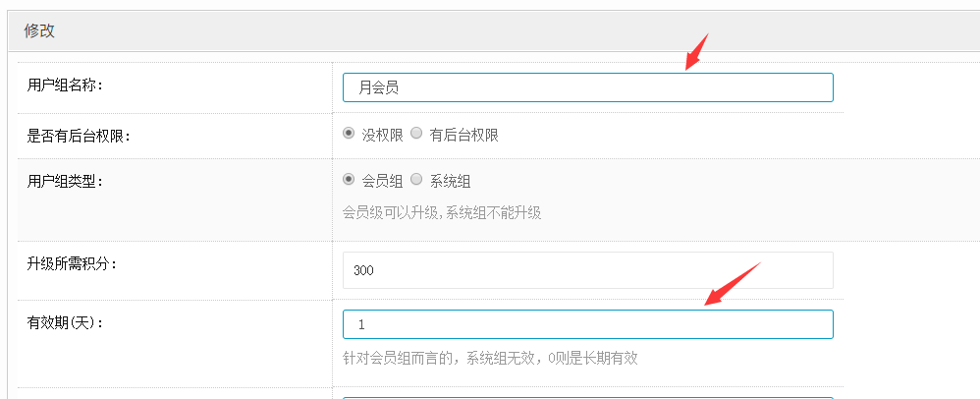
Task: Choose the 会员组 radio button
Action: [x=349, y=180]
